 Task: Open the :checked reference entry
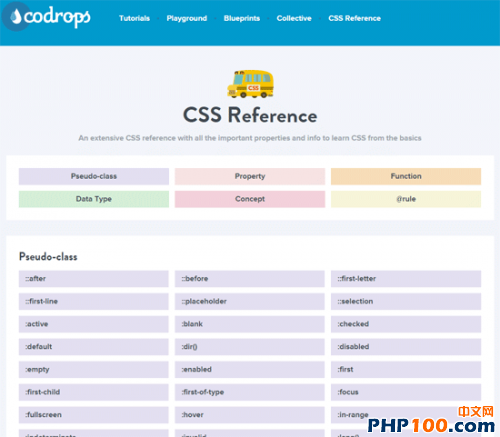[x=406, y=324]
